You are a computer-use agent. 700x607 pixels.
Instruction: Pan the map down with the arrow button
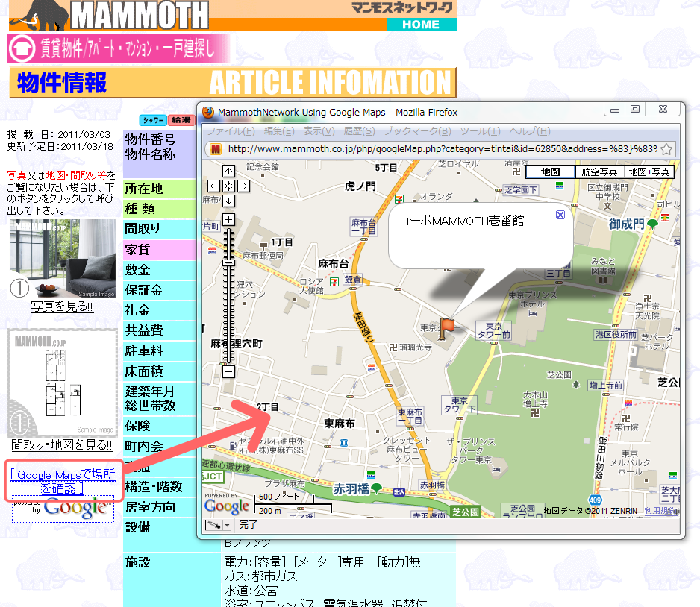tap(228, 201)
